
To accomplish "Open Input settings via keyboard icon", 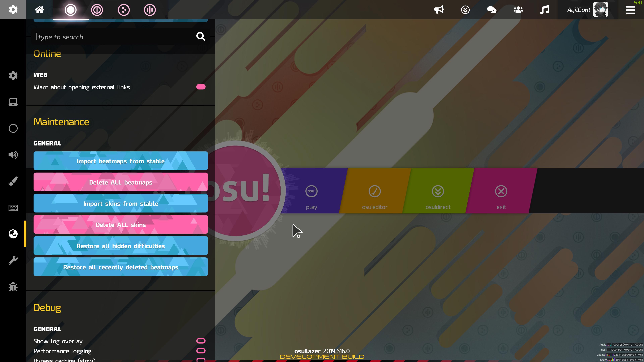I will [x=13, y=208].
